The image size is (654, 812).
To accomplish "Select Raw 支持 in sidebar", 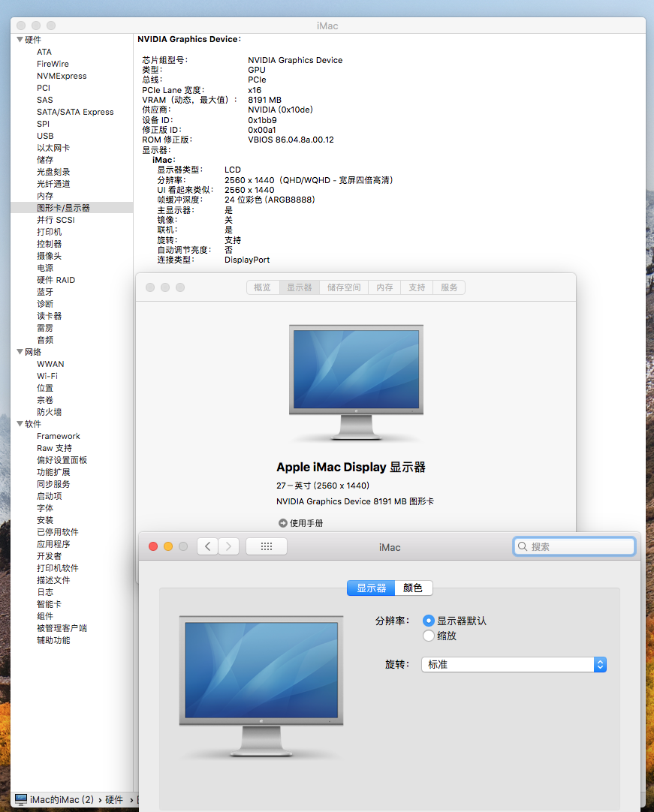I will tap(54, 448).
